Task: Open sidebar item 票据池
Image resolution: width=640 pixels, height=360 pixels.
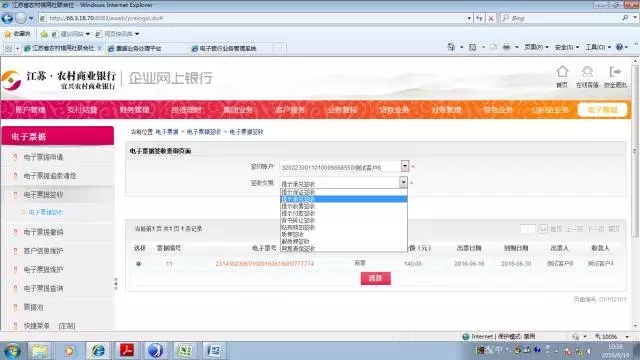Action: (x=33, y=307)
